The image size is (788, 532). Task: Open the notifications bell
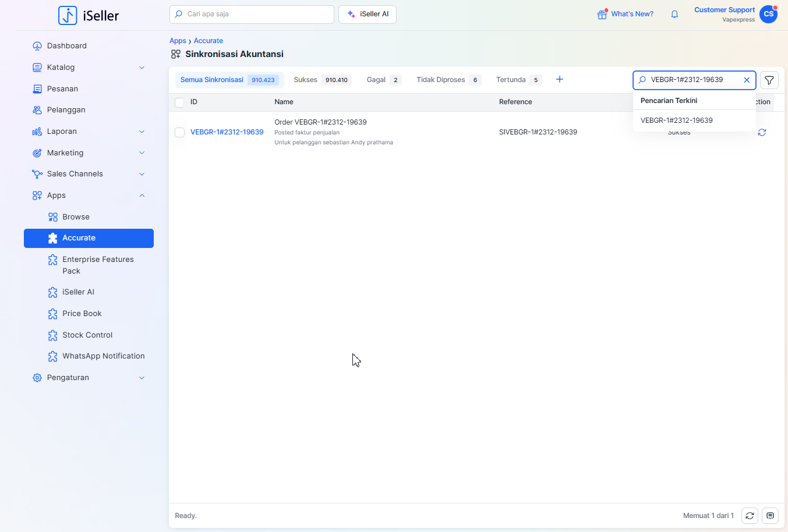pos(674,15)
